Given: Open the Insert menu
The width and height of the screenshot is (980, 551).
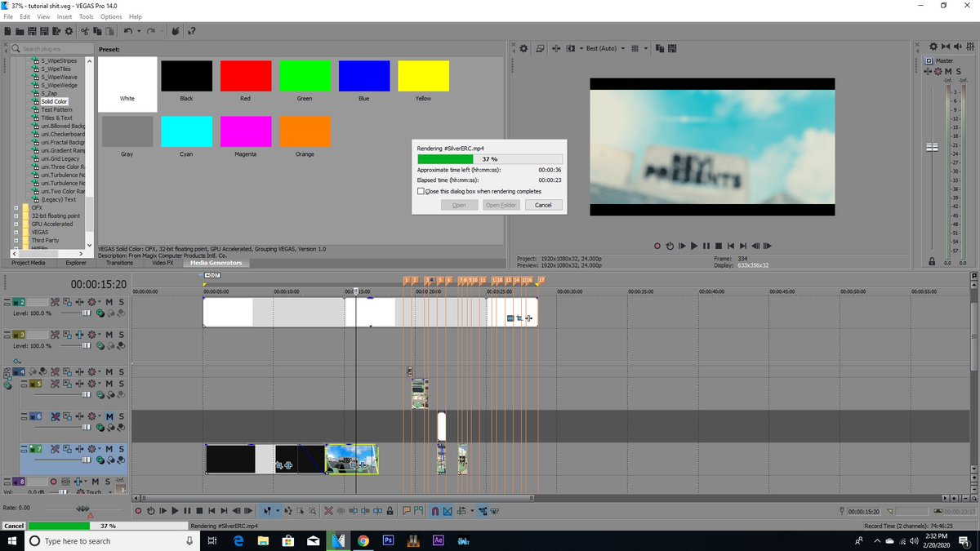Looking at the screenshot, I should [64, 16].
